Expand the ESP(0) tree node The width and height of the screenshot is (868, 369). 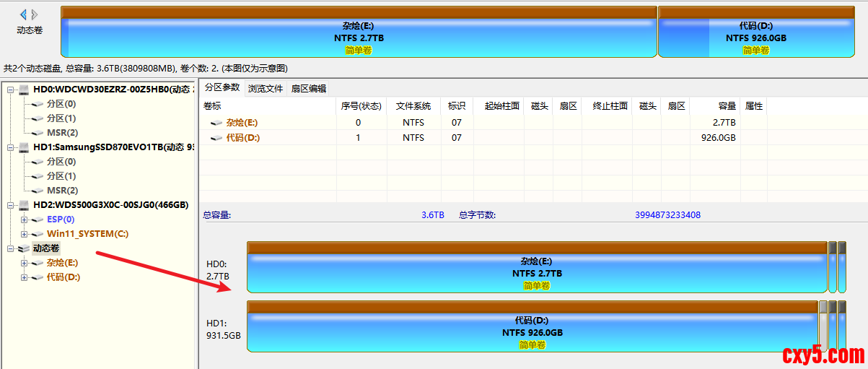click(25, 220)
